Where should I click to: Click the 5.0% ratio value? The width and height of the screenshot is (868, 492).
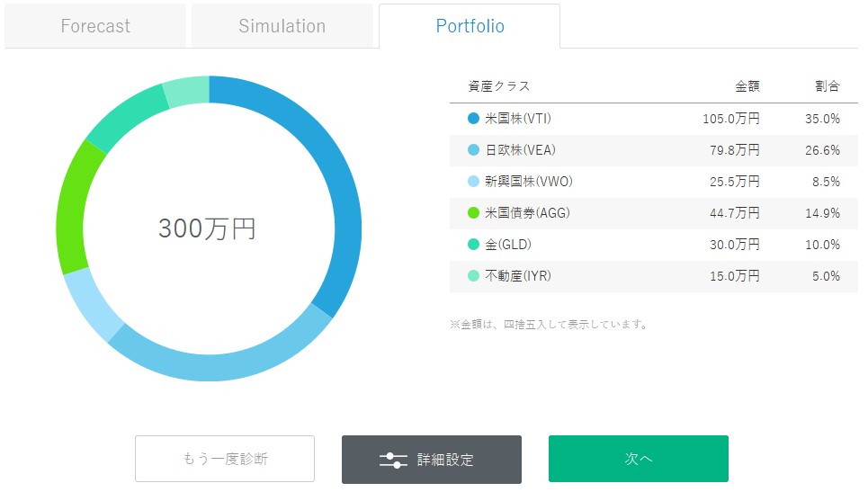826,275
